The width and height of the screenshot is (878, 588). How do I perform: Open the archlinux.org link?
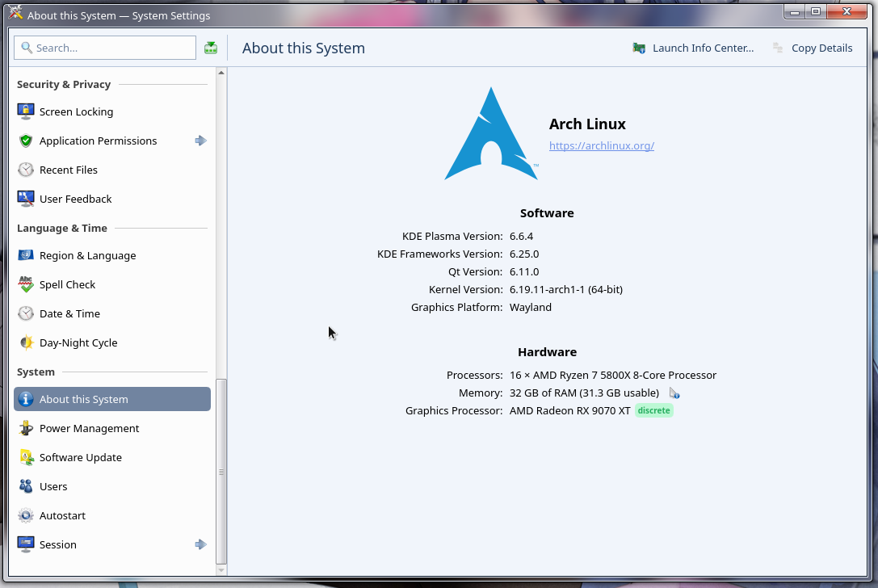coord(602,145)
